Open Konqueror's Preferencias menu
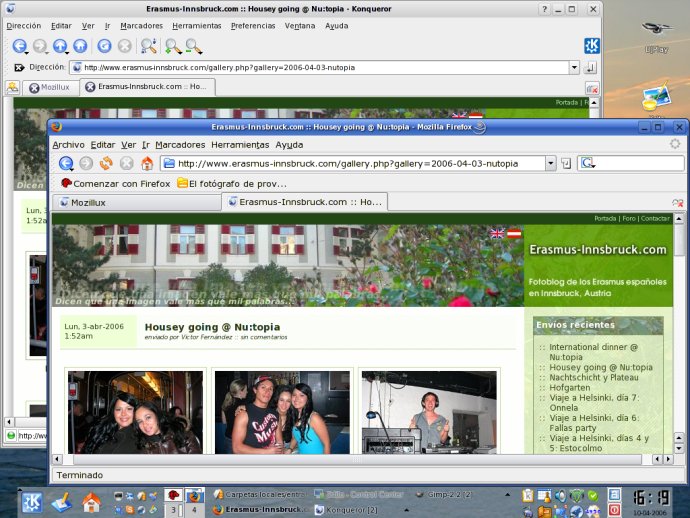The width and height of the screenshot is (690, 518). coord(253,26)
